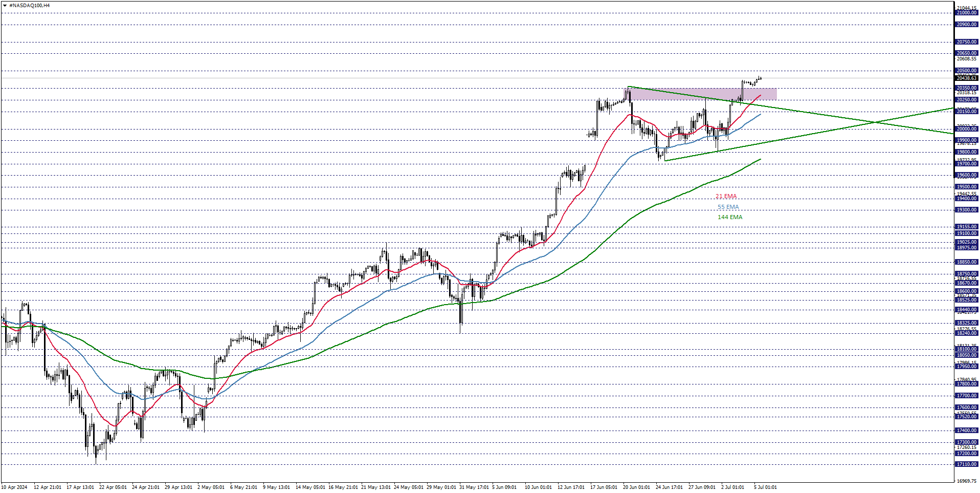
Task: Click the 20500.00 price level label
Action: coord(967,71)
